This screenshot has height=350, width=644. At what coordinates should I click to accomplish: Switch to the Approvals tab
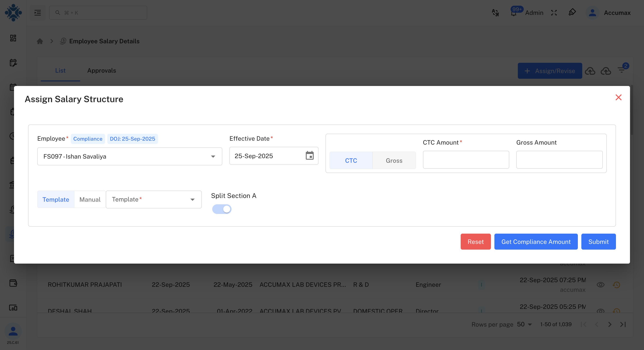[x=101, y=70]
